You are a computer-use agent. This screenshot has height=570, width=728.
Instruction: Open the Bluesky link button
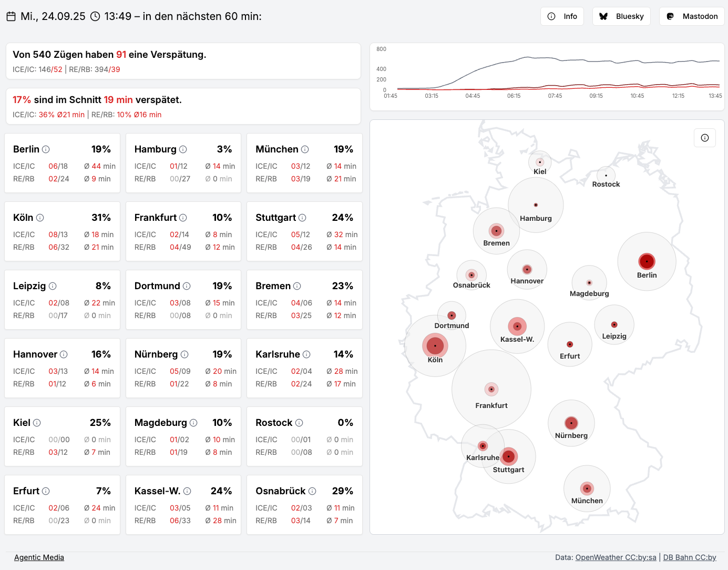[x=621, y=16]
